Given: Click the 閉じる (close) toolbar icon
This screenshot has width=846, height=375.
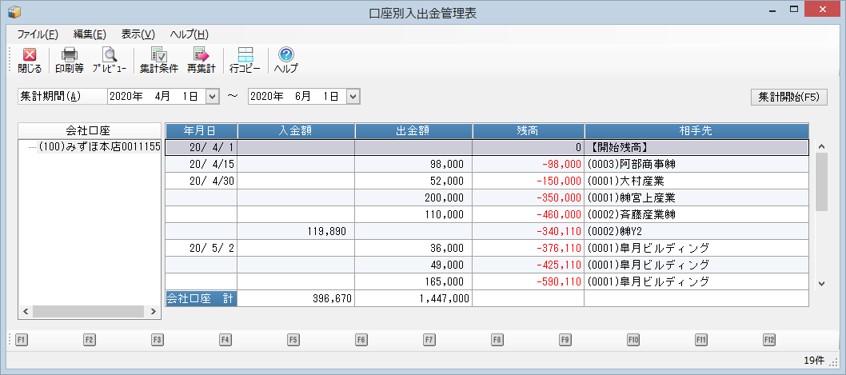Looking at the screenshot, I should (29, 60).
